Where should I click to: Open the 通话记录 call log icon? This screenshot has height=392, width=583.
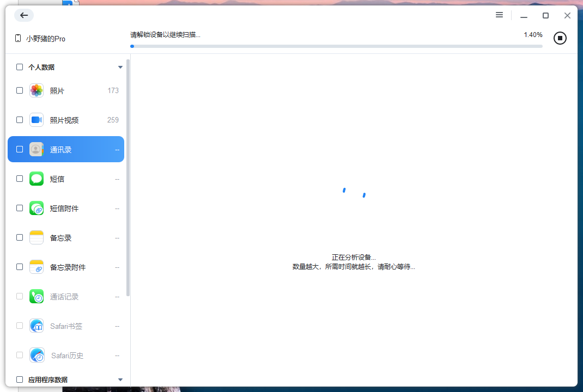click(x=36, y=296)
